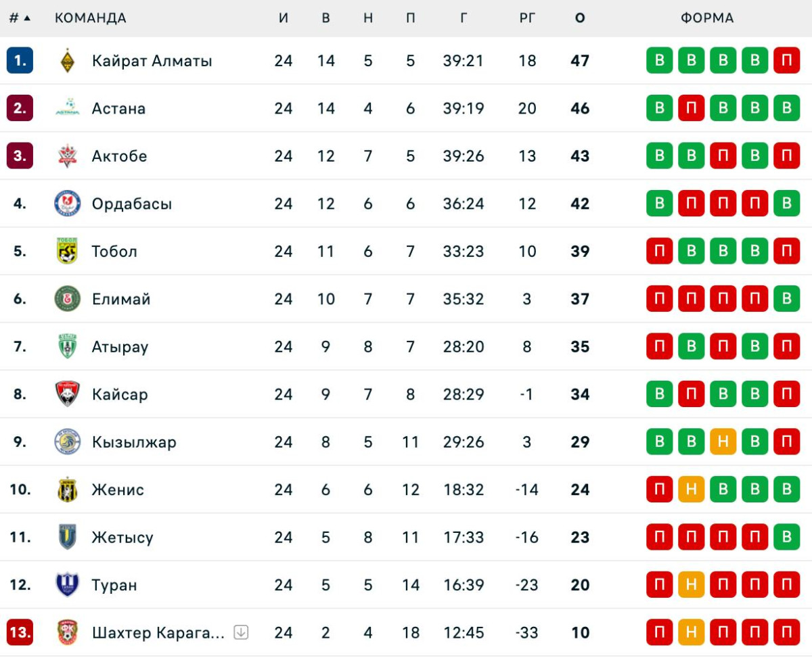Open the Aktobe team logo
The height and width of the screenshot is (658, 812).
click(67, 156)
